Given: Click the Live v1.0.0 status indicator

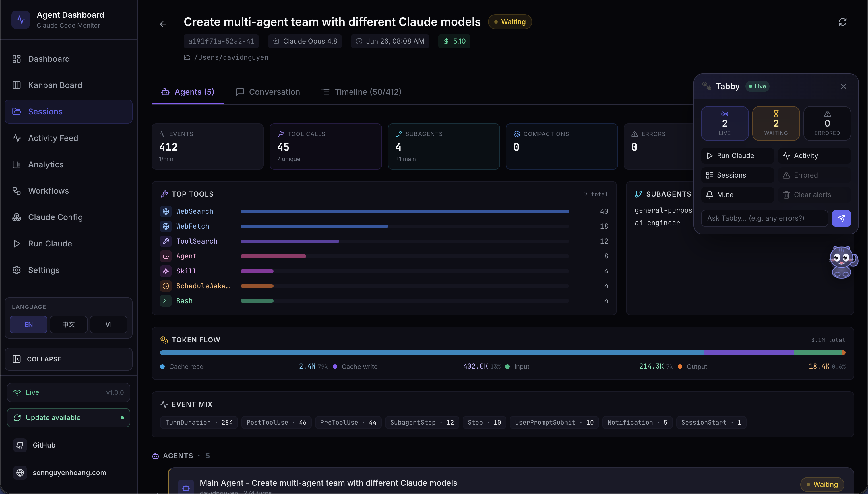Looking at the screenshot, I should point(69,392).
